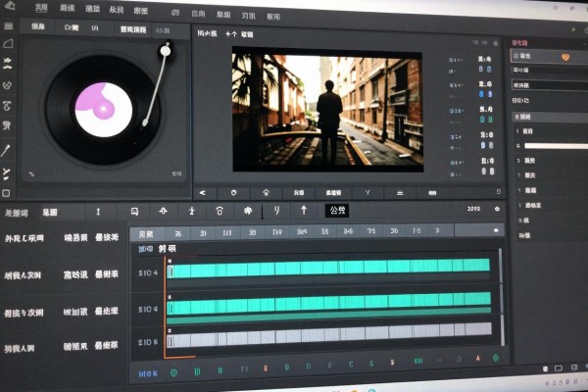The height and width of the screenshot is (392, 588).
Task: Click the black highlighted button in timeline toolbar
Action: pyautogui.click(x=337, y=211)
